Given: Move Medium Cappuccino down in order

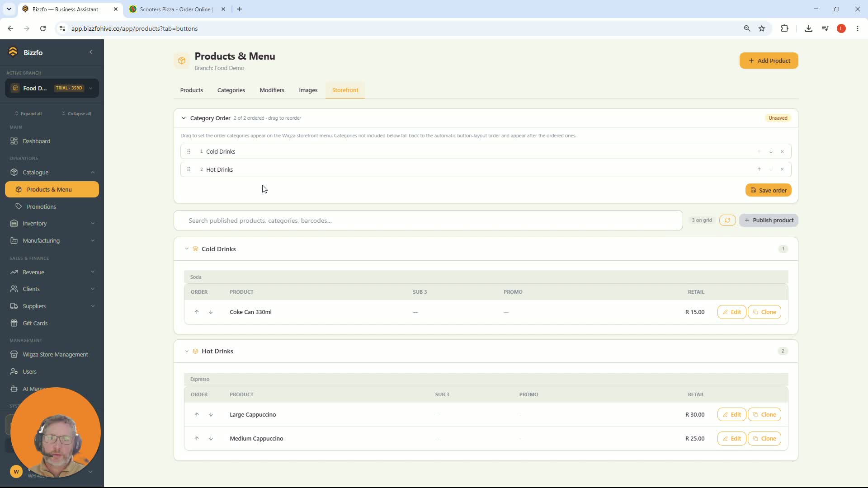Looking at the screenshot, I should click(211, 438).
